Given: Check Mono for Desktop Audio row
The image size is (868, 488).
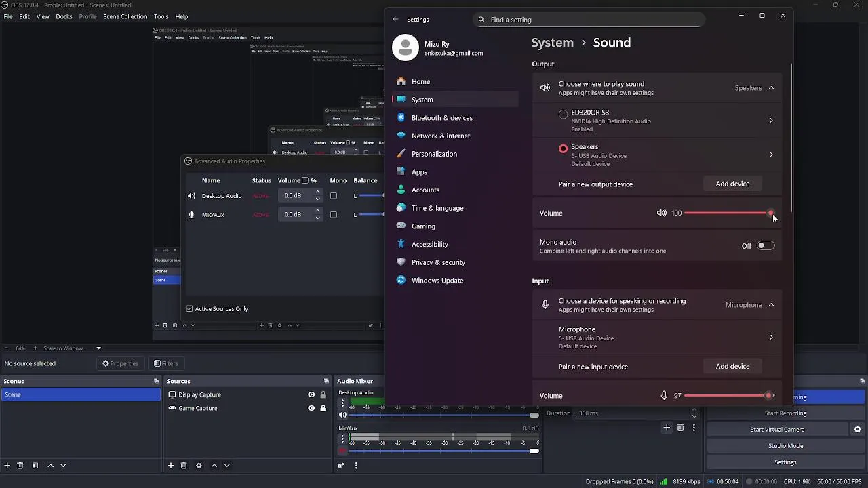Looking at the screenshot, I should pos(333,196).
